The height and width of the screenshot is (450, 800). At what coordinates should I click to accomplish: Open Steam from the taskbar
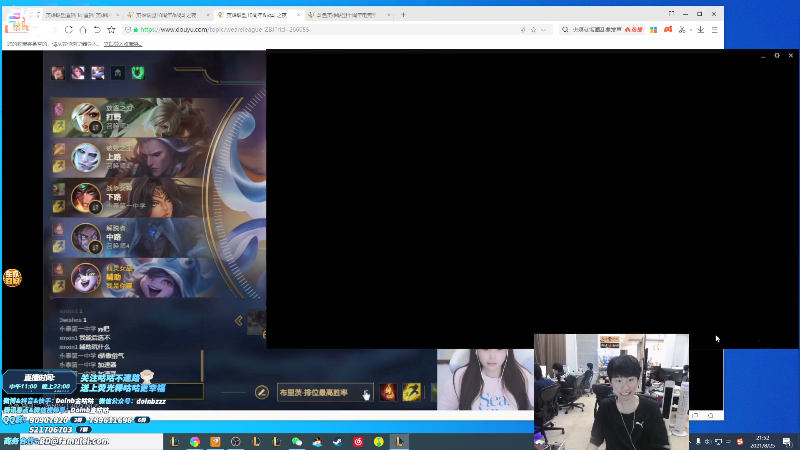(x=338, y=441)
